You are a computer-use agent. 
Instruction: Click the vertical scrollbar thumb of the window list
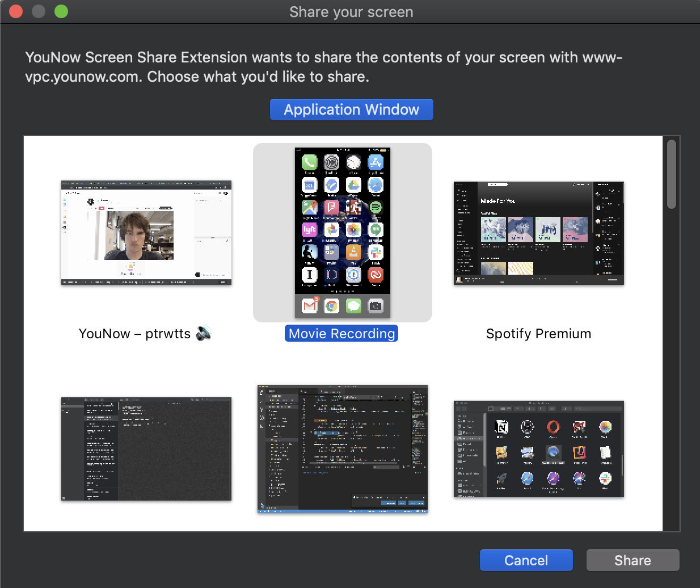(x=672, y=174)
